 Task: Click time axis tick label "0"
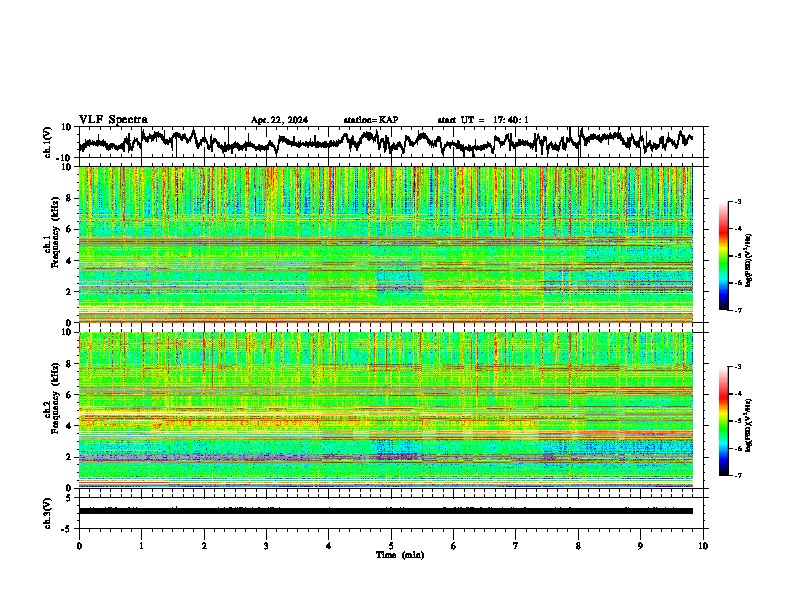[x=79, y=546]
